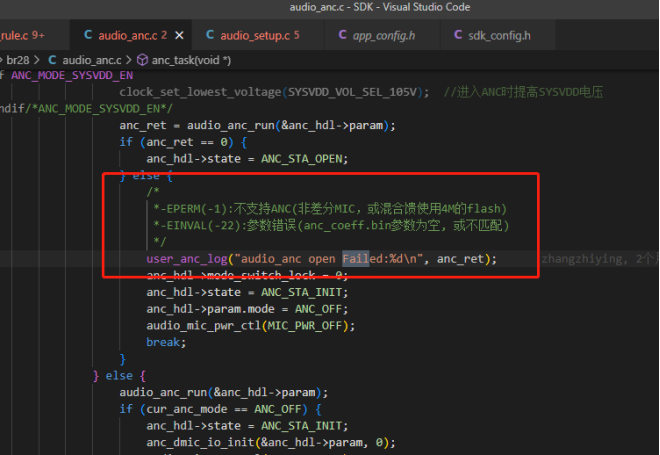The height and width of the screenshot is (455, 660).
Task: Click the highlighted word Failed in the log string
Action: pos(356,259)
